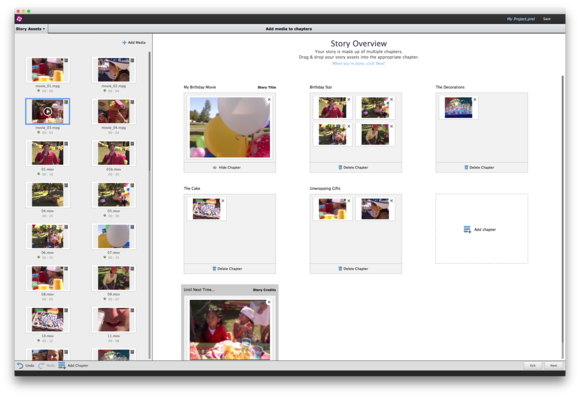Click Add Chapter in the bottom toolbar
Screen dimensions: 580x397
pyautogui.click(x=74, y=366)
